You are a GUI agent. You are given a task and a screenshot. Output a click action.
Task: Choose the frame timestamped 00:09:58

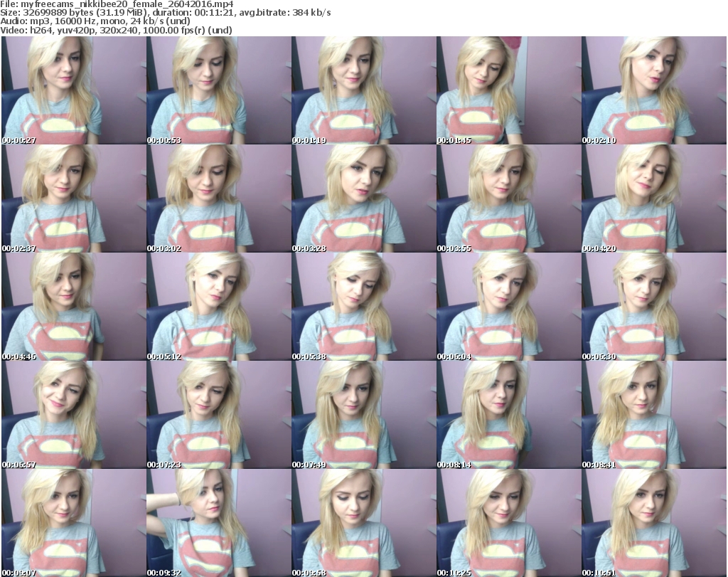tap(363, 523)
